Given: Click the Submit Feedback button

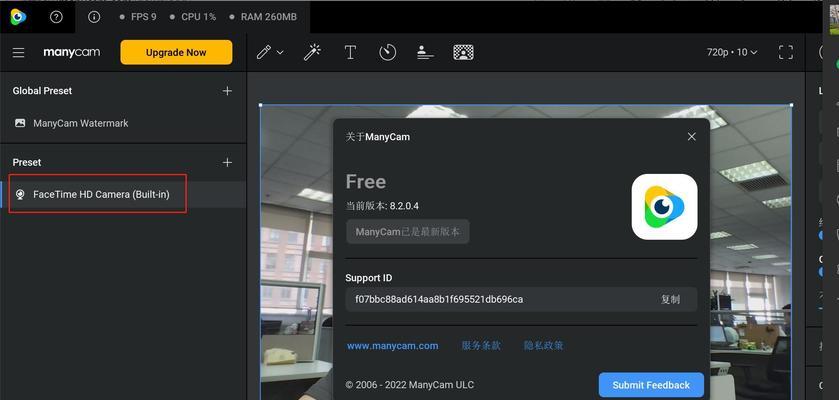Looking at the screenshot, I should [651, 385].
